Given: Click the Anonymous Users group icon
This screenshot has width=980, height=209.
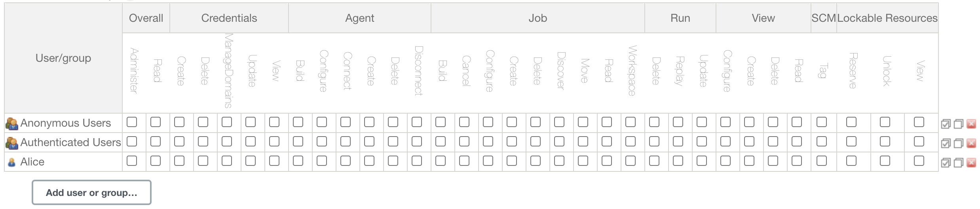Looking at the screenshot, I should pos(12,123).
